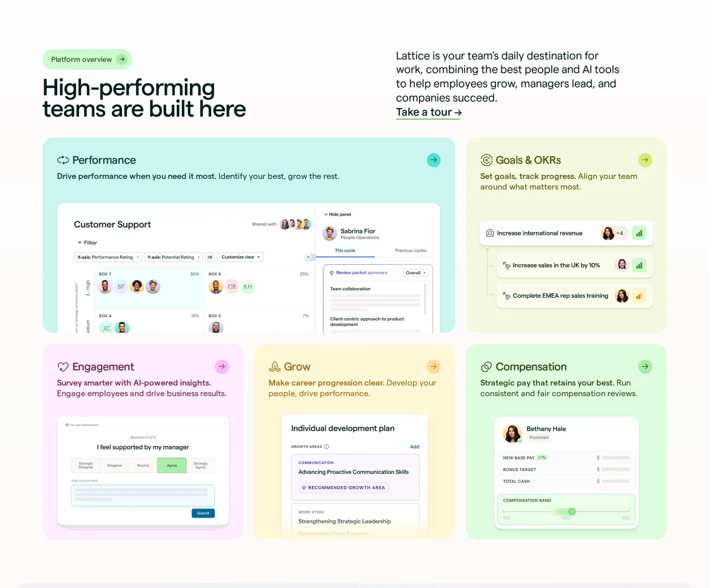This screenshot has height=588, width=709.
Task: Click the Customer Support title
Action: point(112,224)
